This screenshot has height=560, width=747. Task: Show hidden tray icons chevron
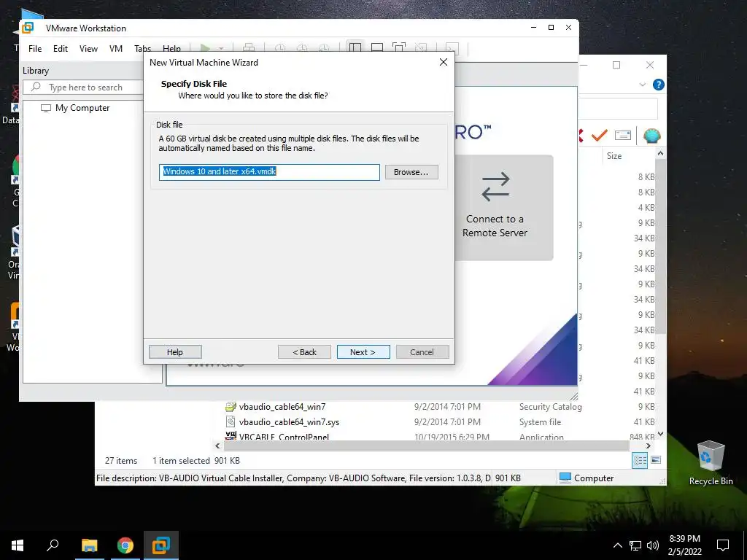pyautogui.click(x=617, y=545)
